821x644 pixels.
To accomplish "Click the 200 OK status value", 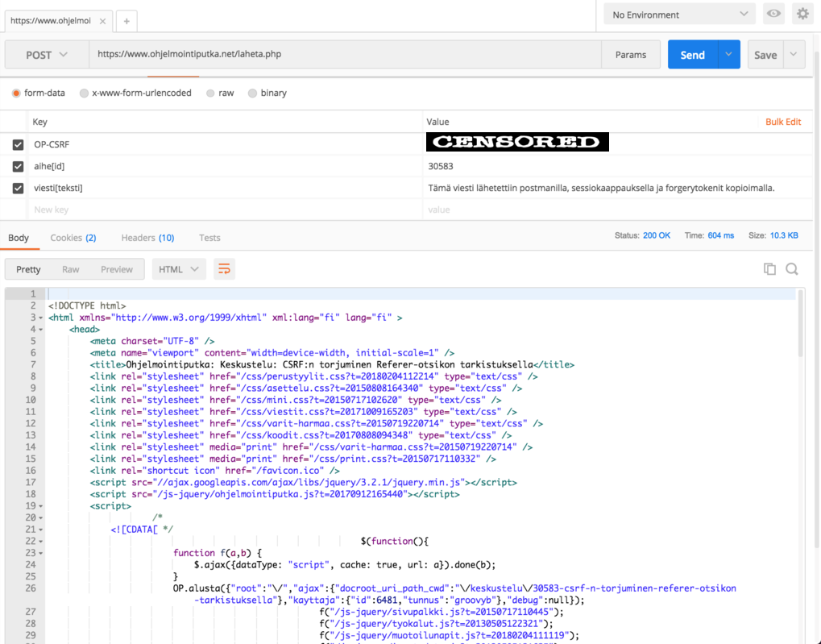I will (x=657, y=236).
